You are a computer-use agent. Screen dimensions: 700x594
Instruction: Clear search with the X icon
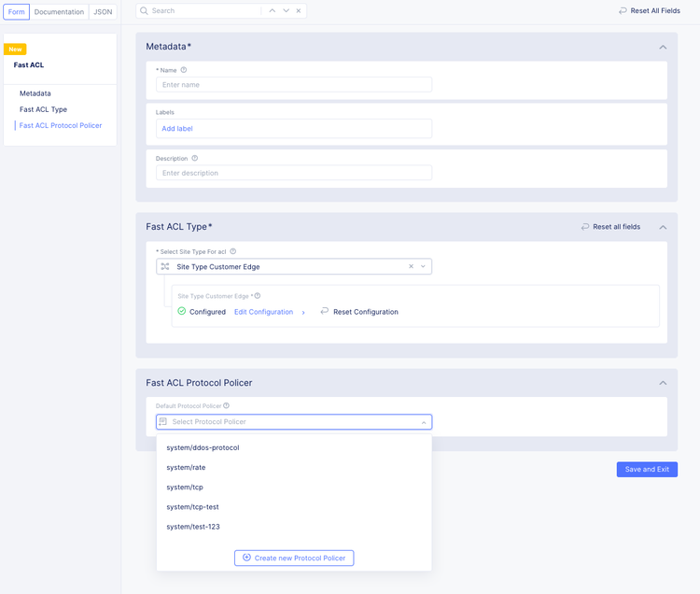coord(299,11)
